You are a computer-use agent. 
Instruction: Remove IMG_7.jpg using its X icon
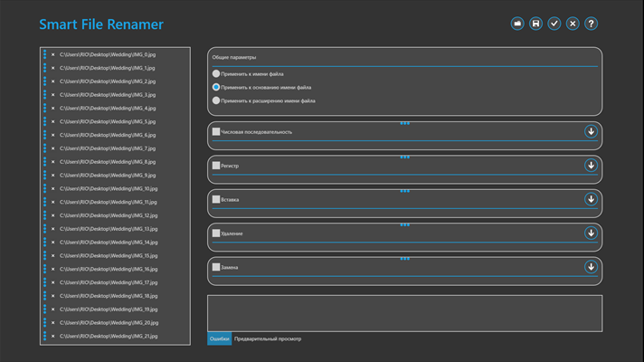pos(53,148)
